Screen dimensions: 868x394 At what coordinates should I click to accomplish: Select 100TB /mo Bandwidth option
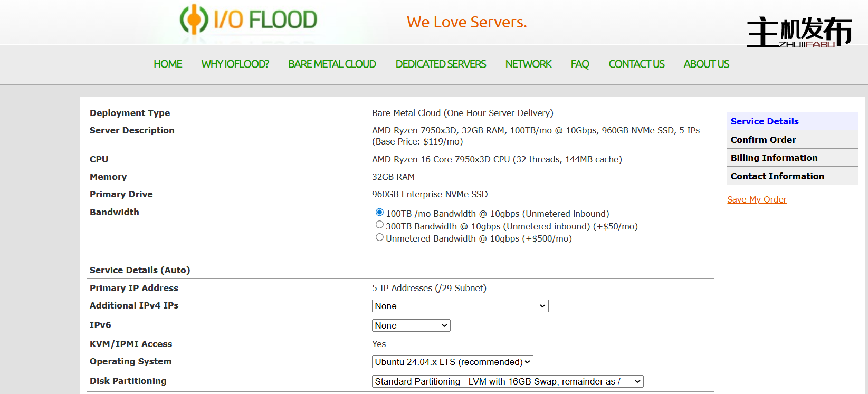379,213
